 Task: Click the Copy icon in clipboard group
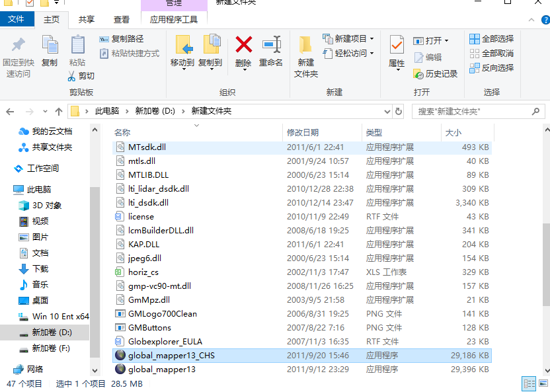[x=50, y=46]
